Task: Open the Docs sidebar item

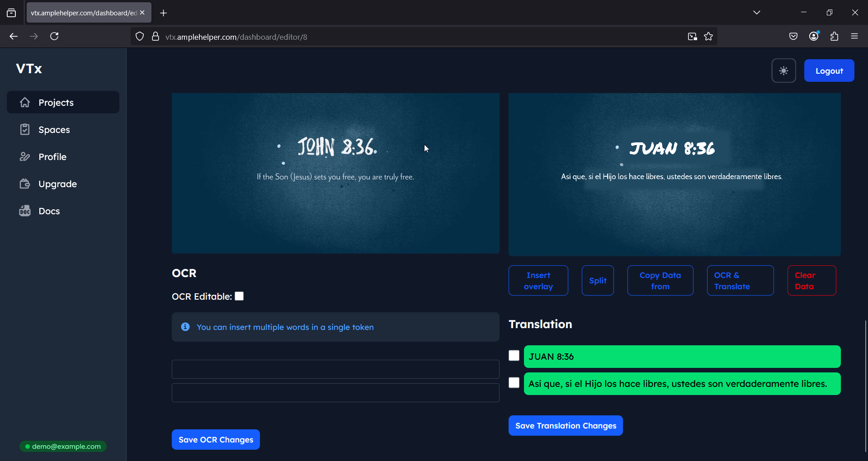Action: 49,211
